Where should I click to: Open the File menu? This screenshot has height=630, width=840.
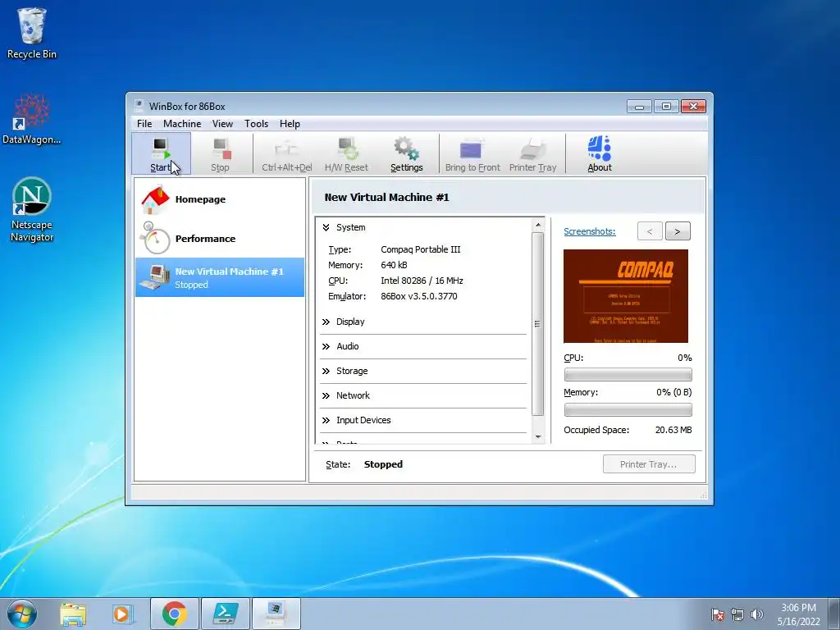tap(144, 124)
